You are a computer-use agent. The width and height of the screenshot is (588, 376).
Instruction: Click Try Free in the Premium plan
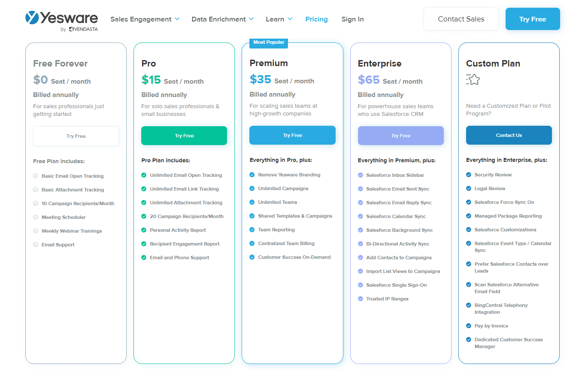[292, 135]
